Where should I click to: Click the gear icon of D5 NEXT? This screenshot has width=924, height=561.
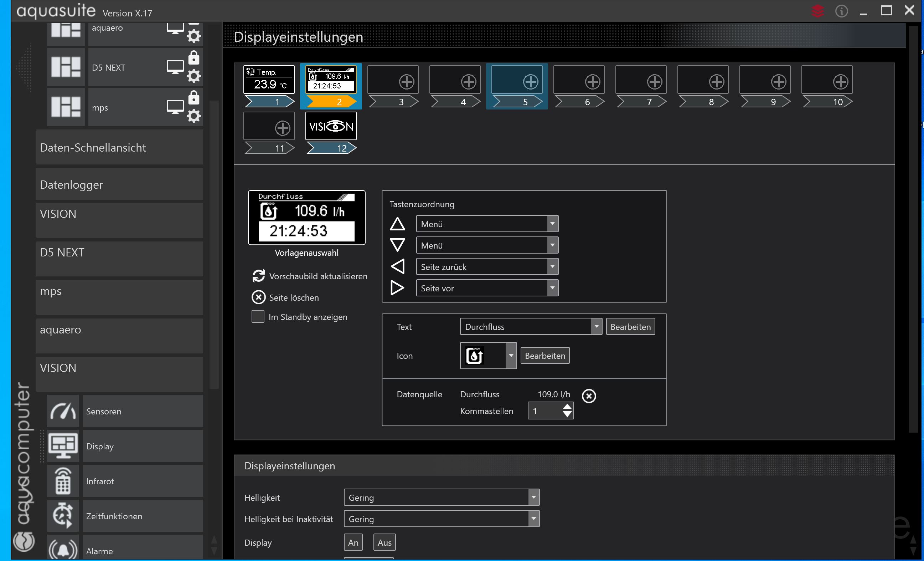(x=193, y=76)
